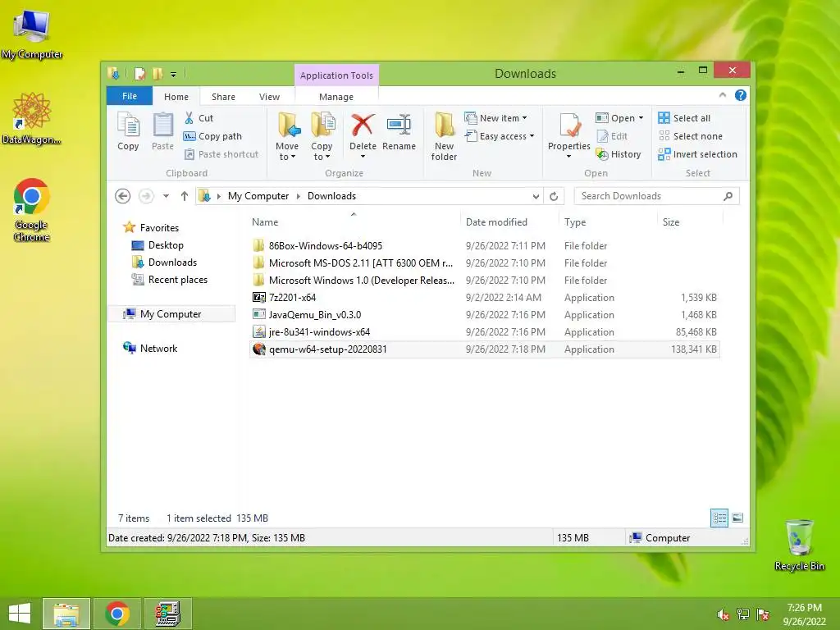Select Recent places in the navigation pane

(x=169, y=280)
